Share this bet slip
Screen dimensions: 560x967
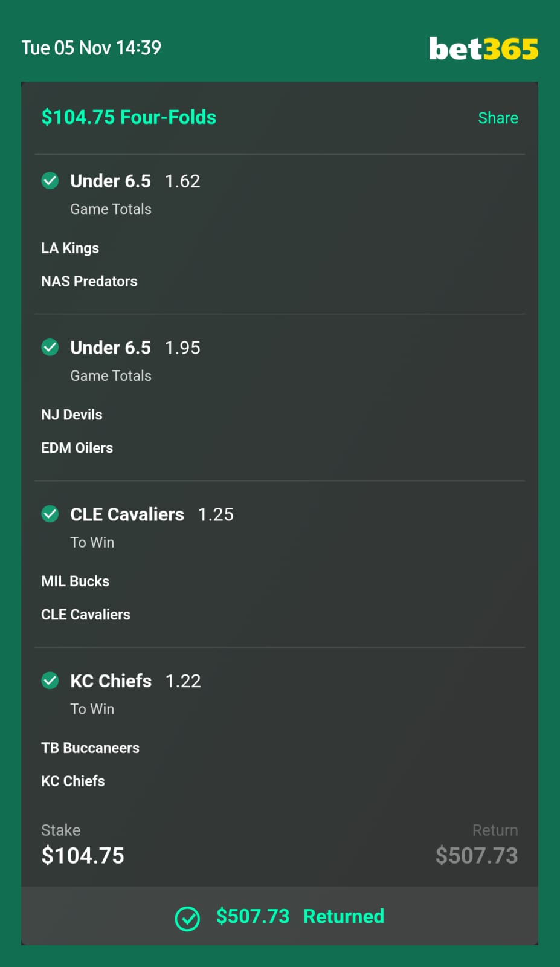(498, 118)
